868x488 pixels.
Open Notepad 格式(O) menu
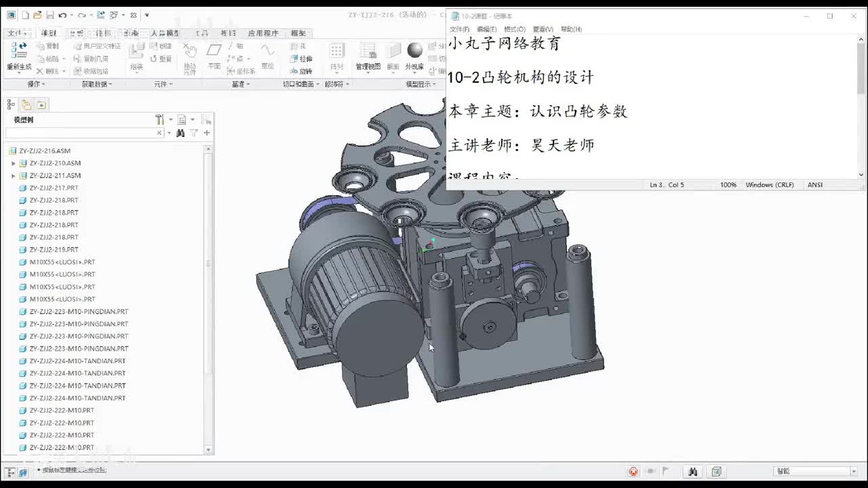pyautogui.click(x=514, y=29)
